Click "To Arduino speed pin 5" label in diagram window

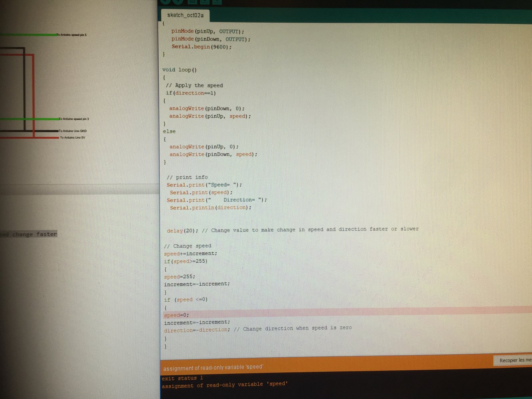click(x=71, y=35)
